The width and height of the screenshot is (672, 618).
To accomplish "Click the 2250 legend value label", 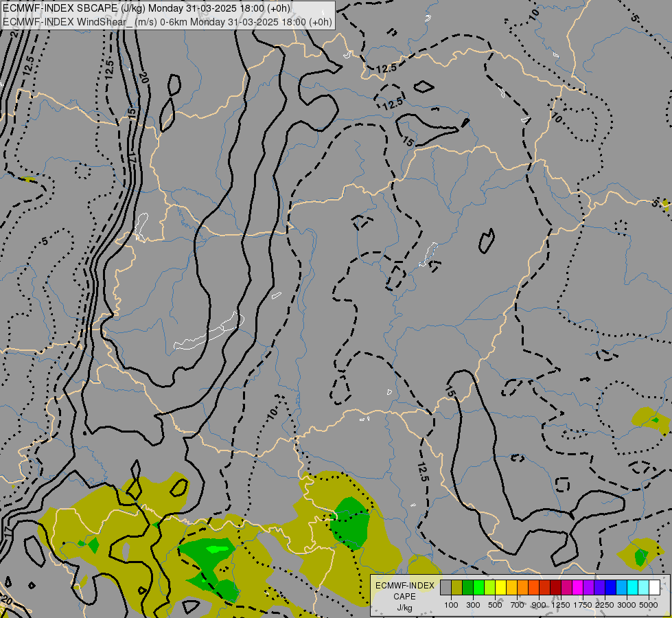I will pyautogui.click(x=605, y=605).
